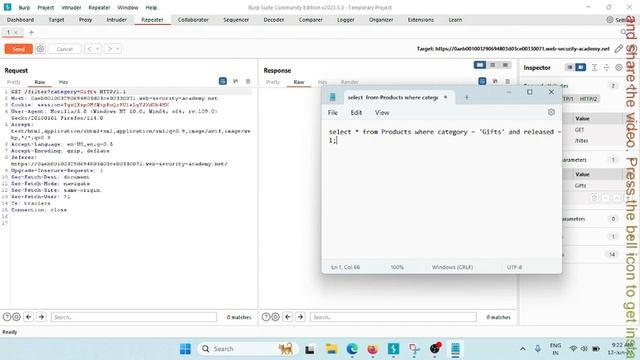Select the Request Raw tab

40,82
